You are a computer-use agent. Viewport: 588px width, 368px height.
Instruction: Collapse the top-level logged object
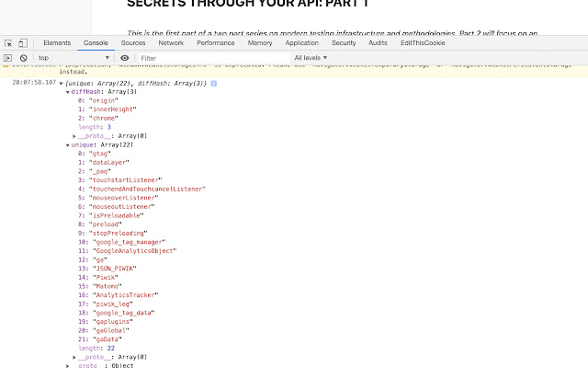(x=61, y=83)
